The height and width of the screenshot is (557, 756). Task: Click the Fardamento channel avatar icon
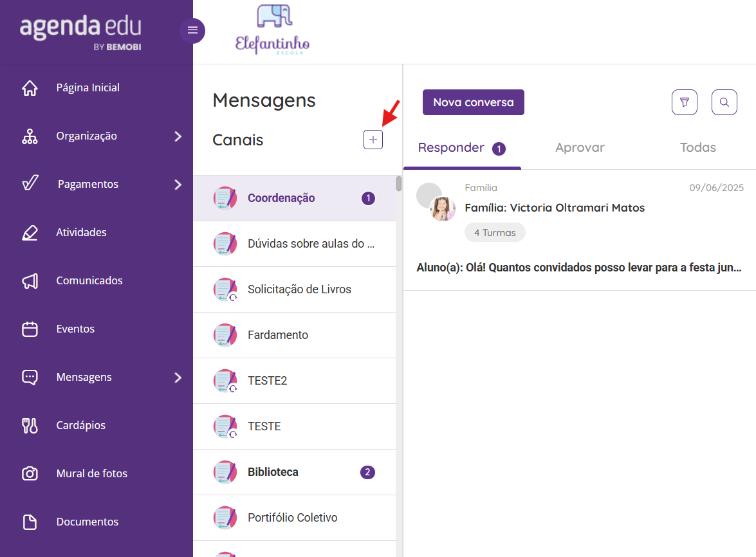click(225, 335)
